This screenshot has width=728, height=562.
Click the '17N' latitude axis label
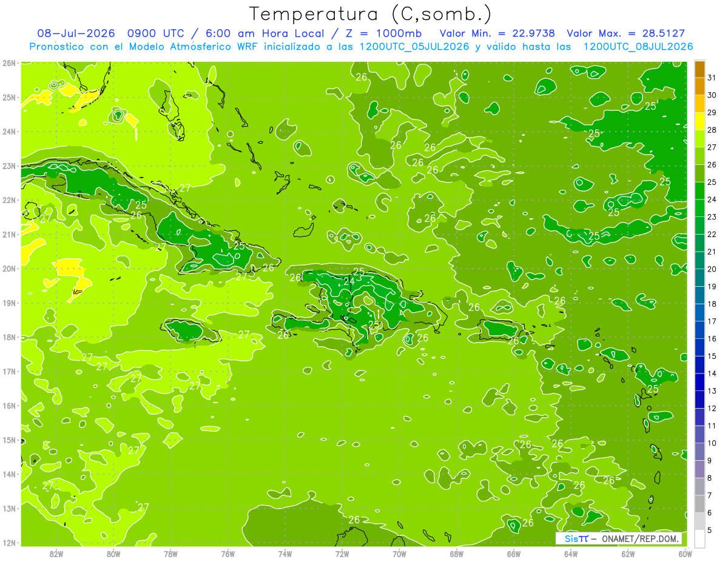pos(10,372)
